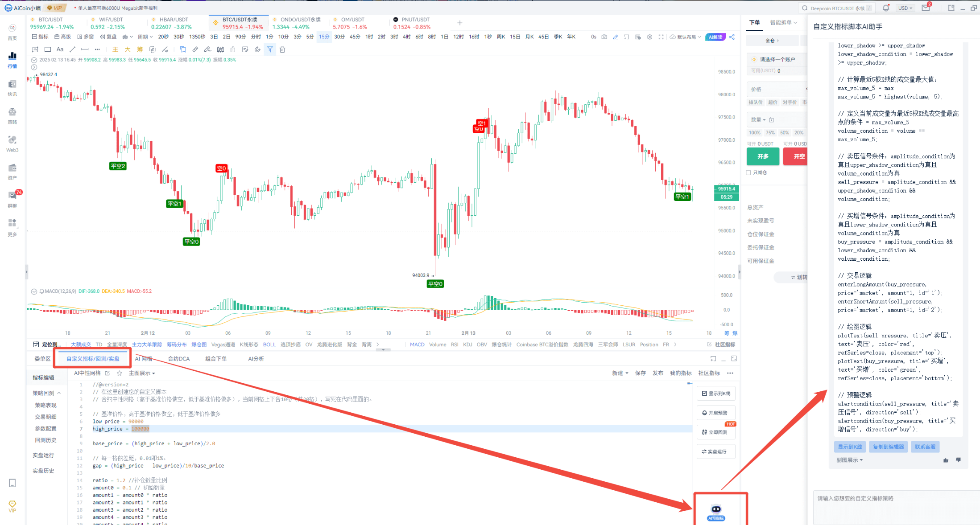Click the high_price input field value
980x525 pixels.
coord(140,429)
